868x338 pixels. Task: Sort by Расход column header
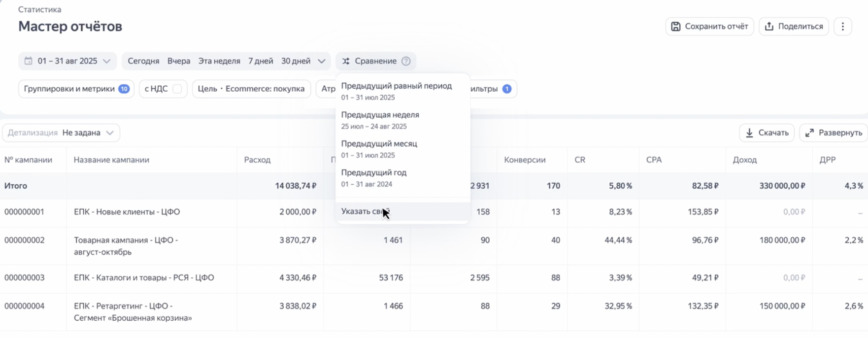(257, 160)
